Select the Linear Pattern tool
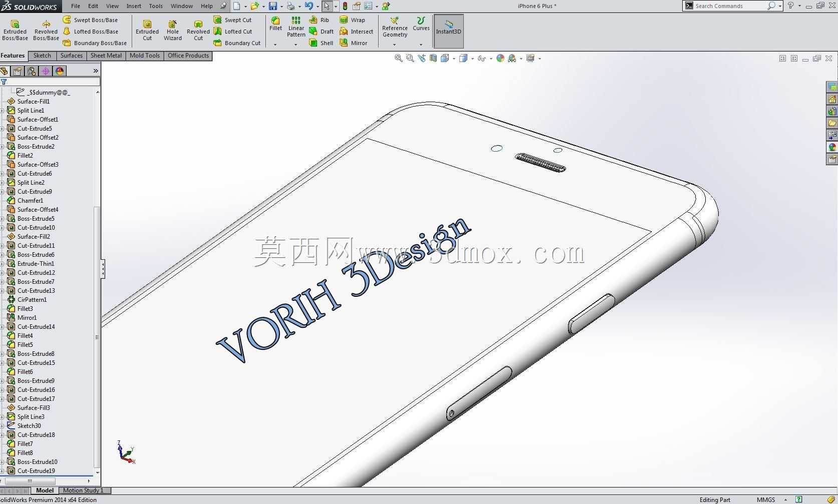Viewport: 838px width, 504px height. point(296,27)
